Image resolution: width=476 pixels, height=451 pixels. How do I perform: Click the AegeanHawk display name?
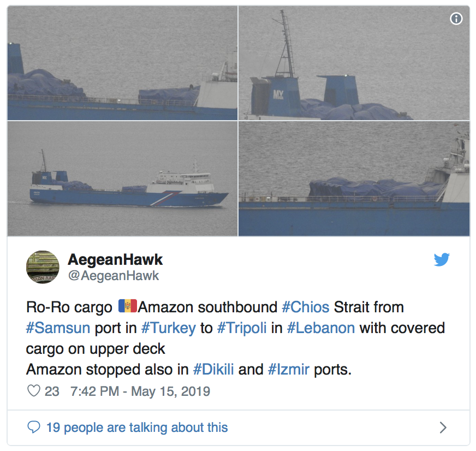coord(115,260)
